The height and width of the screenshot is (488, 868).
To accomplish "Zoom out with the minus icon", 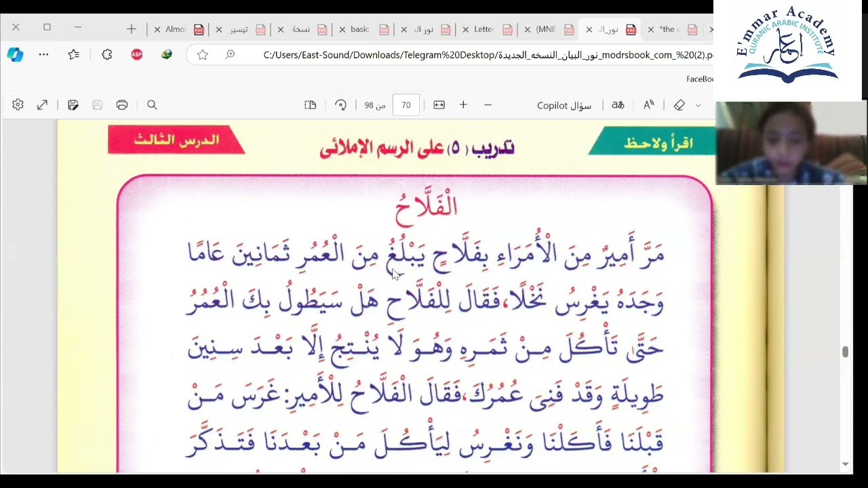I will coord(488,105).
